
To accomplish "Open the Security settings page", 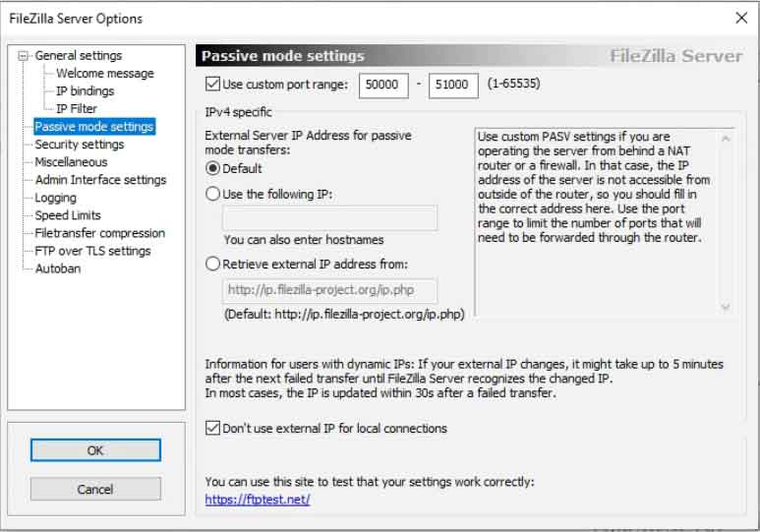I will coord(79,145).
